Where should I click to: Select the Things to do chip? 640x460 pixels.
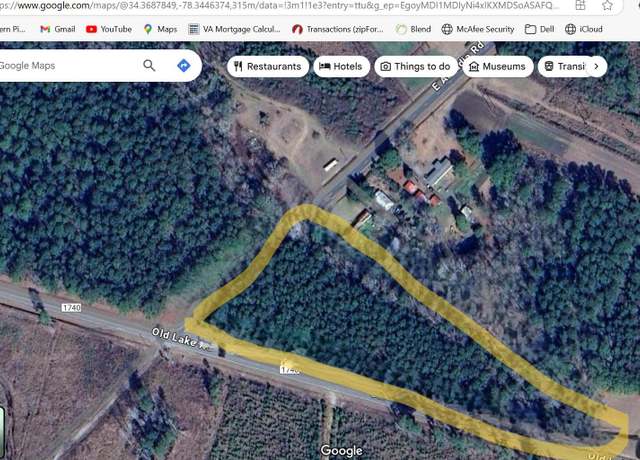click(x=416, y=66)
